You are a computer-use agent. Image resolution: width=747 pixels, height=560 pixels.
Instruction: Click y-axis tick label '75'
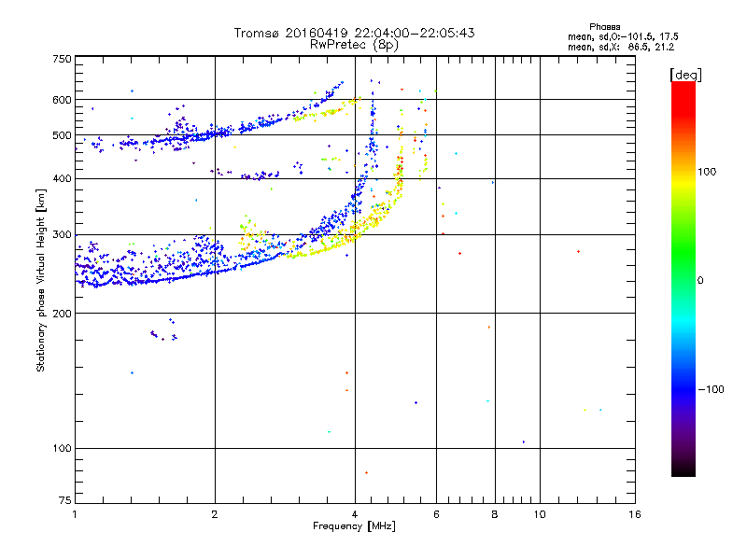coord(65,500)
